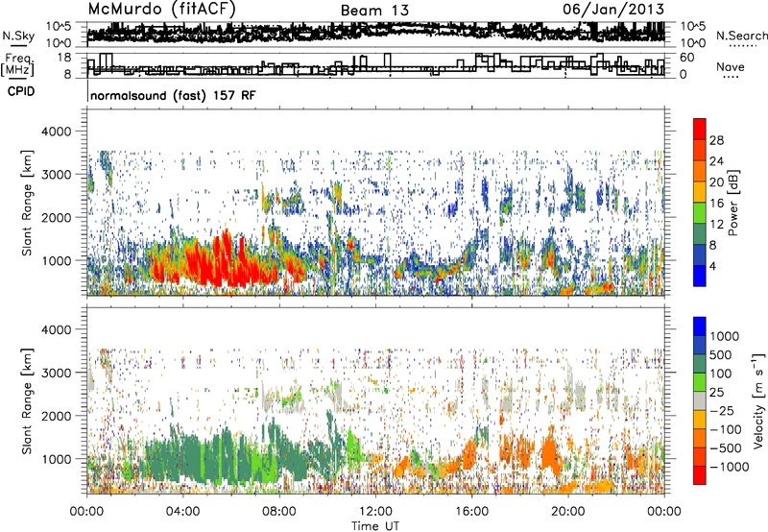Screen dimensions: 768x532
Task: Click the 08:00 time tick label
Action: tap(279, 512)
